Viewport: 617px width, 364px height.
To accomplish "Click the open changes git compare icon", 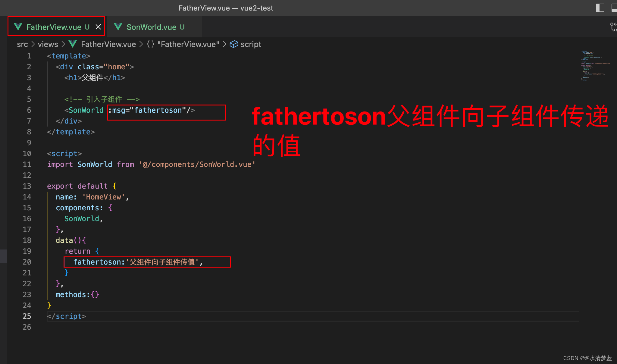I will (613, 27).
